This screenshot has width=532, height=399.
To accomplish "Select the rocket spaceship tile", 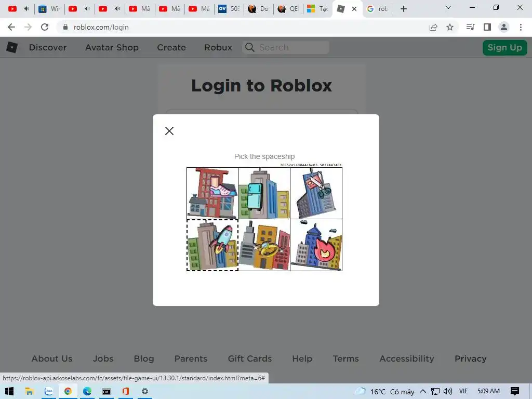I will click(212, 245).
